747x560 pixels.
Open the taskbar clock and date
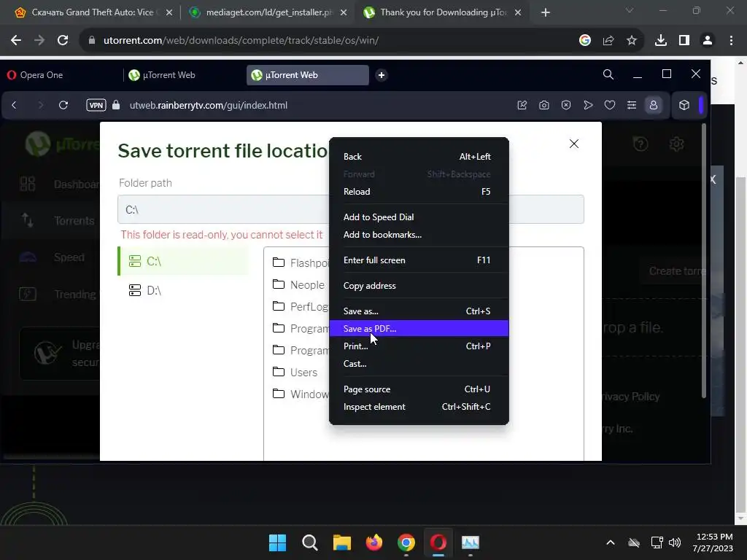(x=713, y=542)
